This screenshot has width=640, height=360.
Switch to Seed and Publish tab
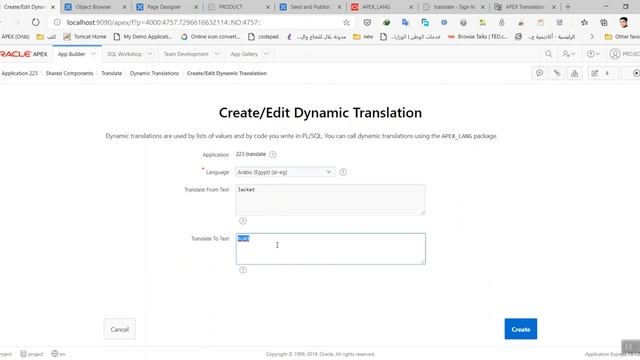point(310,7)
